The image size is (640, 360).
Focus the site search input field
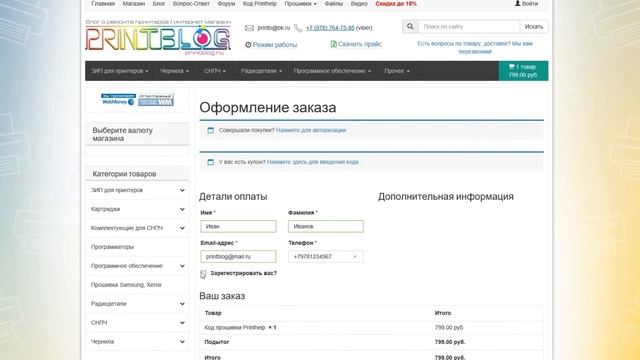(469, 27)
